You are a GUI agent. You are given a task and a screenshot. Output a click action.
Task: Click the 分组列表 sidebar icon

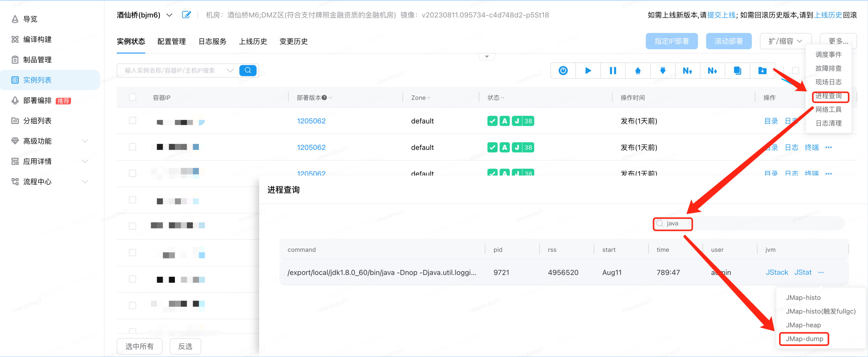(x=15, y=121)
